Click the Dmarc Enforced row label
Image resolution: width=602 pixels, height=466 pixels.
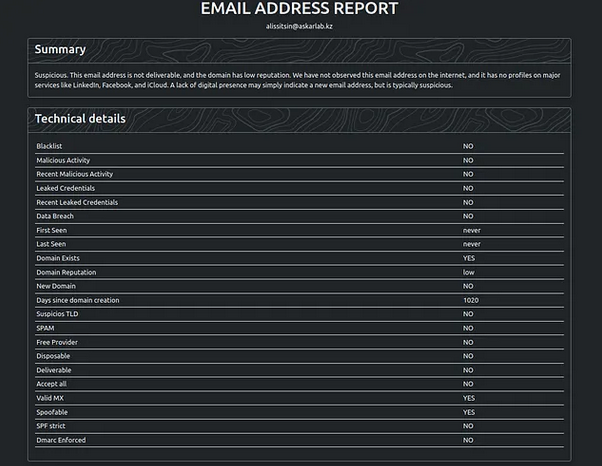pyautogui.click(x=61, y=440)
